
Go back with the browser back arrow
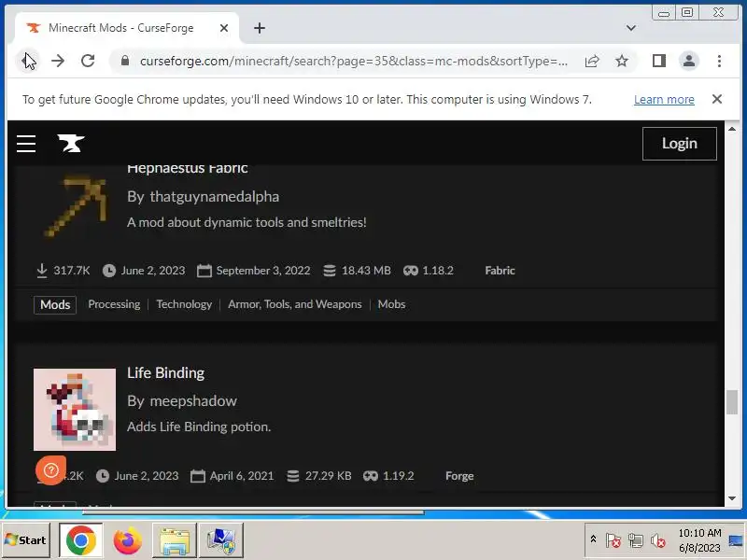tap(28, 61)
